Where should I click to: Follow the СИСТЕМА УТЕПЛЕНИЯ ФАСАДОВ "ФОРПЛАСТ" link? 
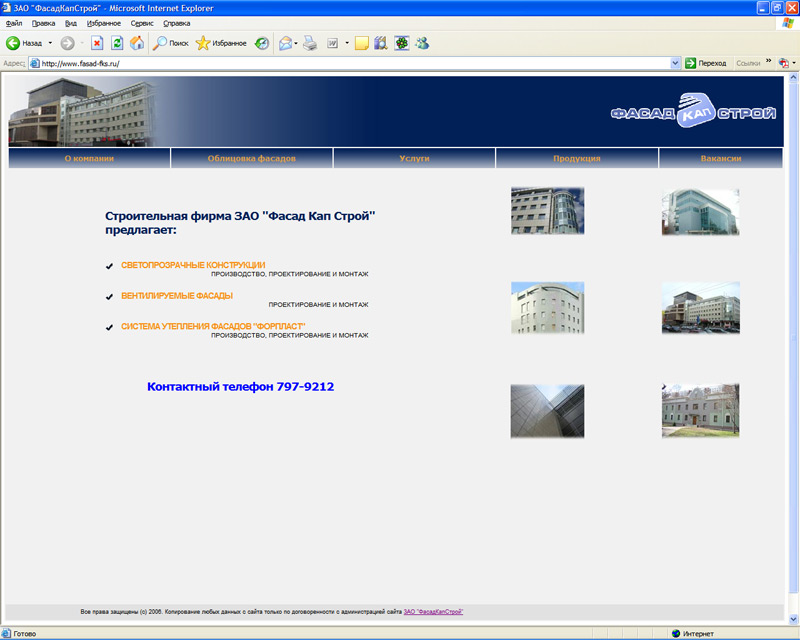pyautogui.click(x=213, y=326)
